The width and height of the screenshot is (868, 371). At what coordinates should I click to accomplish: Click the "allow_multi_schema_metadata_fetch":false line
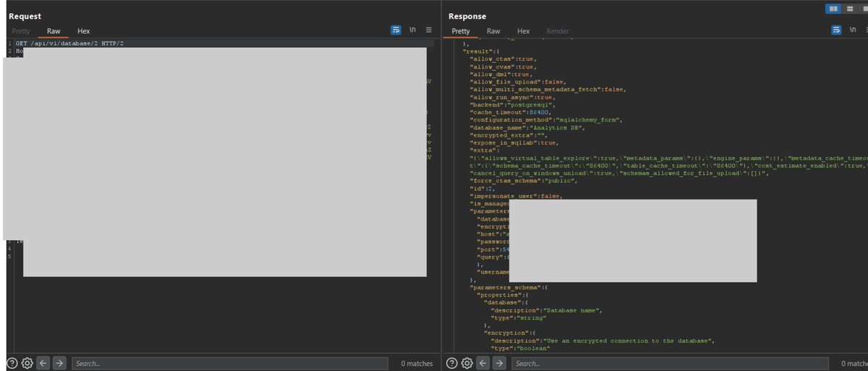pyautogui.click(x=548, y=89)
